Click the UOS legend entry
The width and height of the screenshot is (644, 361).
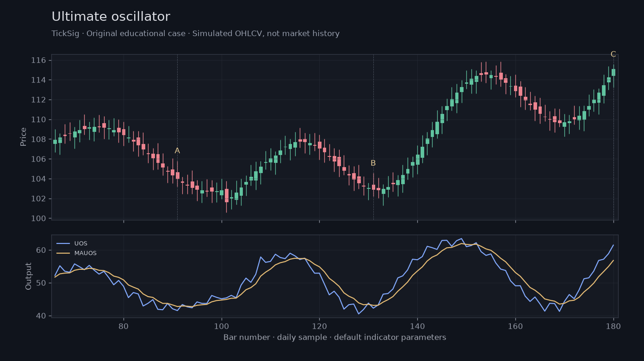pos(72,243)
